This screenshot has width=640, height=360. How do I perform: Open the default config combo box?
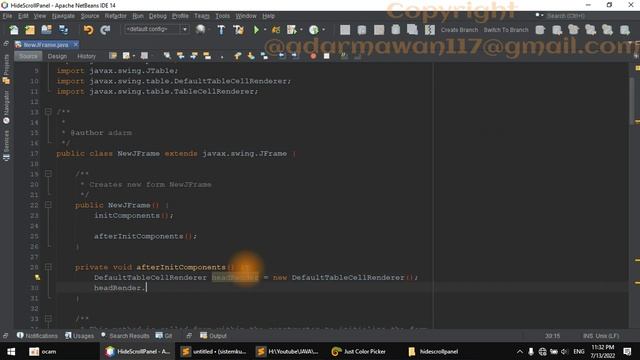pos(156,29)
